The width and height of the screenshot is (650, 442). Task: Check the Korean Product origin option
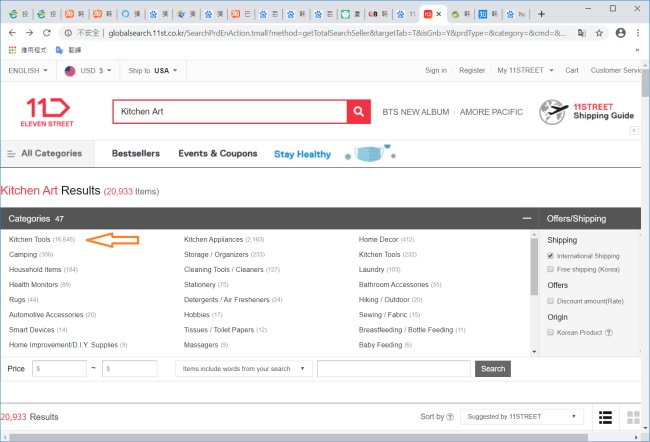coord(550,332)
